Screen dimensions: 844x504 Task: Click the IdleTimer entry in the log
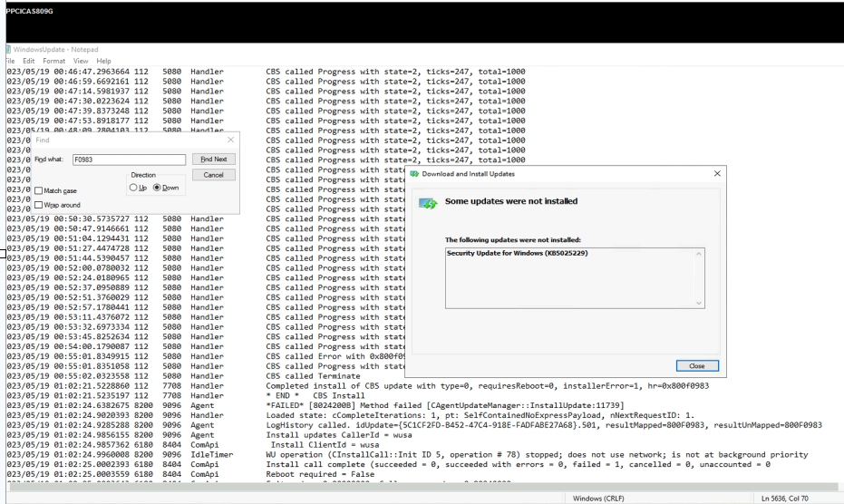pyautogui.click(x=211, y=454)
